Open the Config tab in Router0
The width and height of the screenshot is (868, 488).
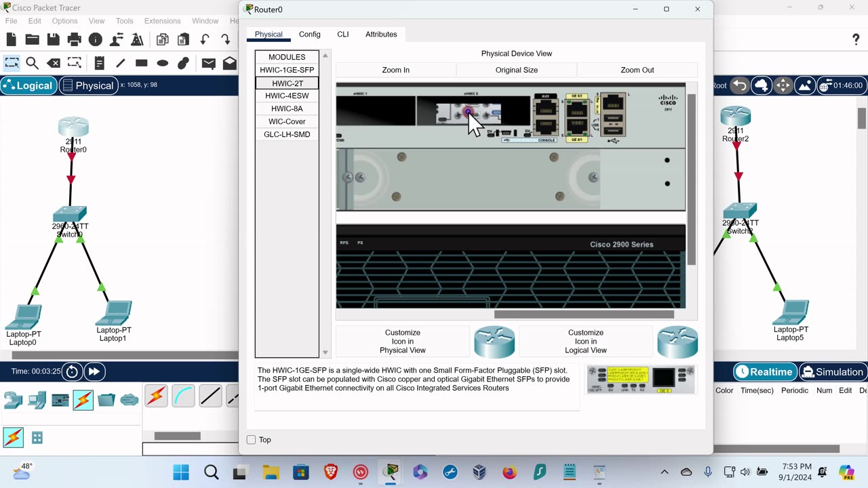tap(310, 34)
